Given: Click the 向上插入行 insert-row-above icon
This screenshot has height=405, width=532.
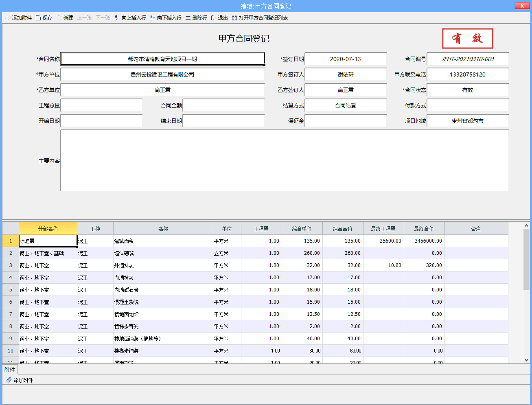Looking at the screenshot, I should [x=117, y=18].
